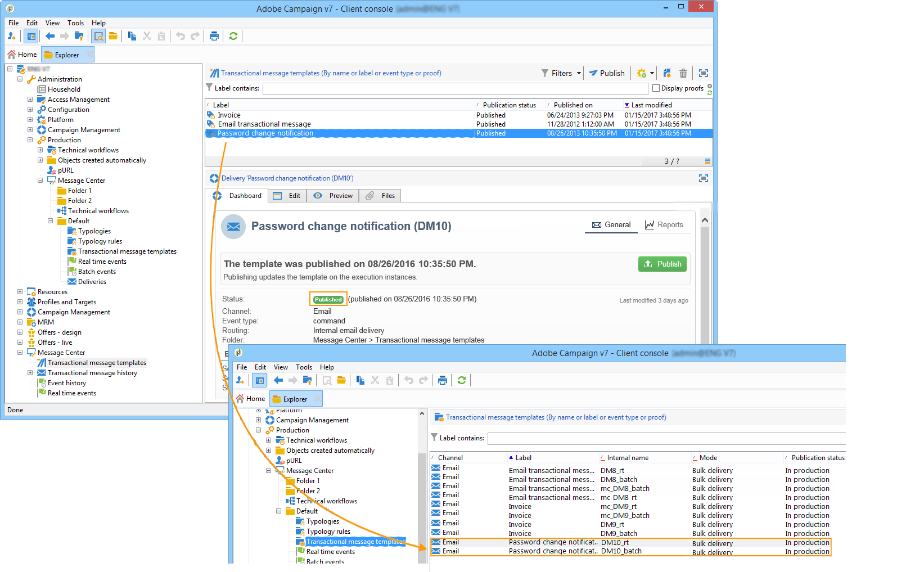Click the lower window Label contains field

pyautogui.click(x=666, y=438)
